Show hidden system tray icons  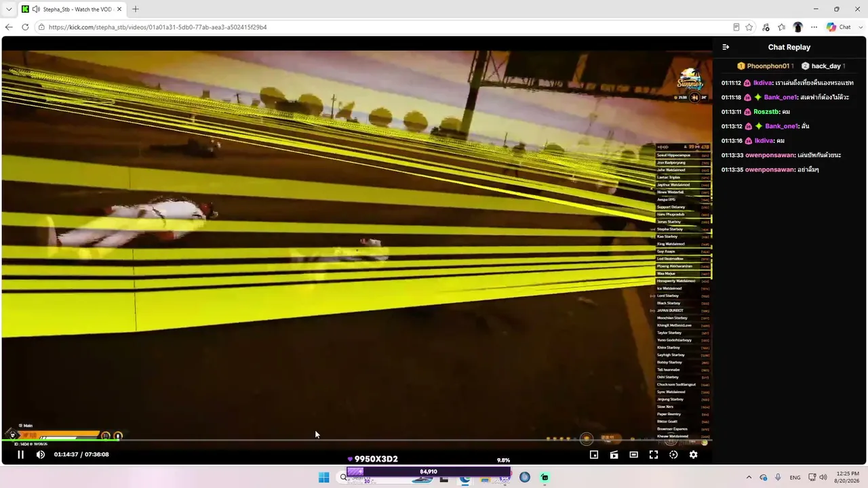749,478
